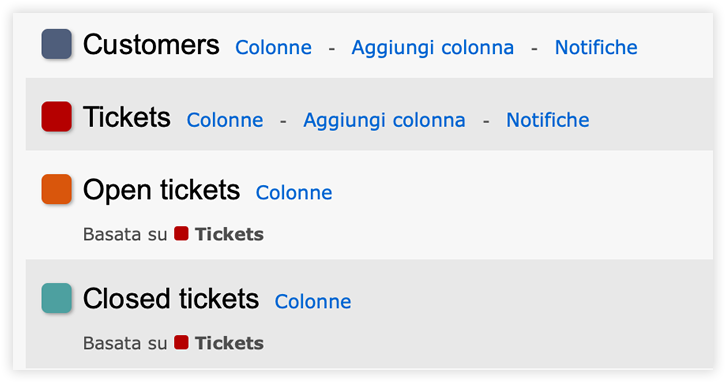Open Notifiche link for Tickets table
Viewport: 726px width, 383px height.
[x=548, y=120]
